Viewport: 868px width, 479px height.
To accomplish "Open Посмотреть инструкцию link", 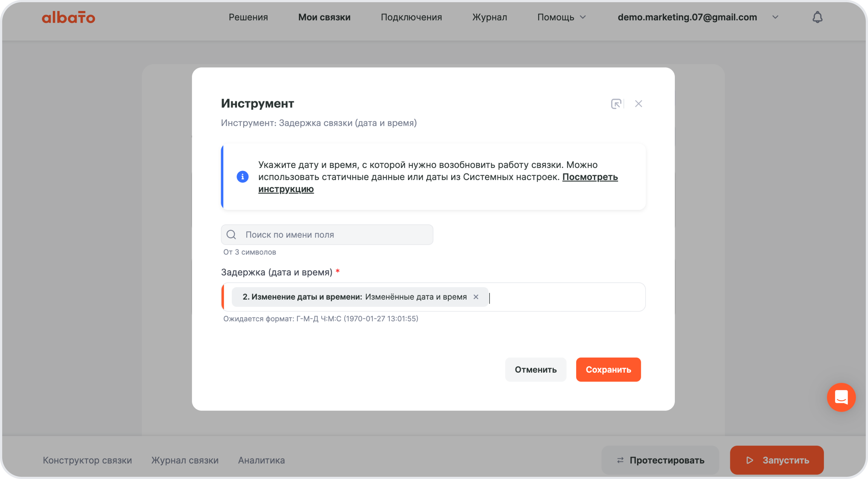I will pos(590,177).
